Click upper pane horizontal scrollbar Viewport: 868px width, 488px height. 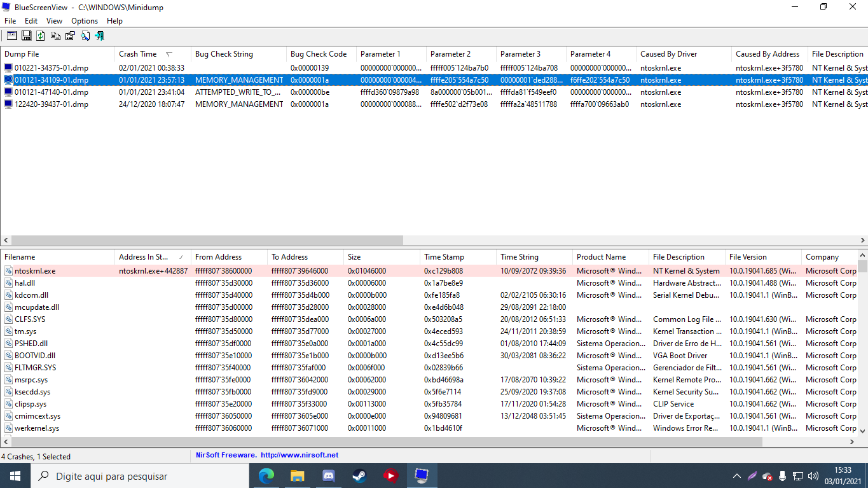coord(207,241)
